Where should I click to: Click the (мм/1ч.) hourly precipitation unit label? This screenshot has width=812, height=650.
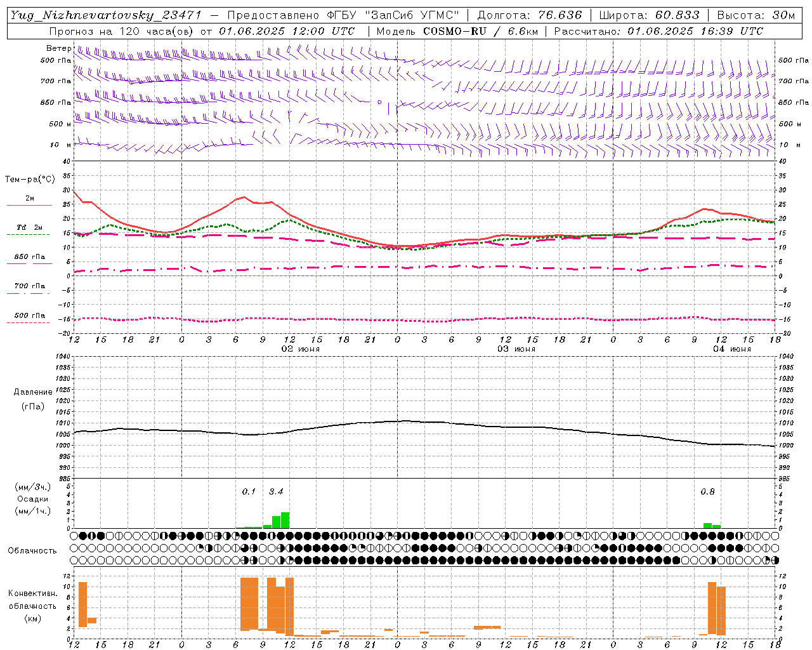coord(33,511)
